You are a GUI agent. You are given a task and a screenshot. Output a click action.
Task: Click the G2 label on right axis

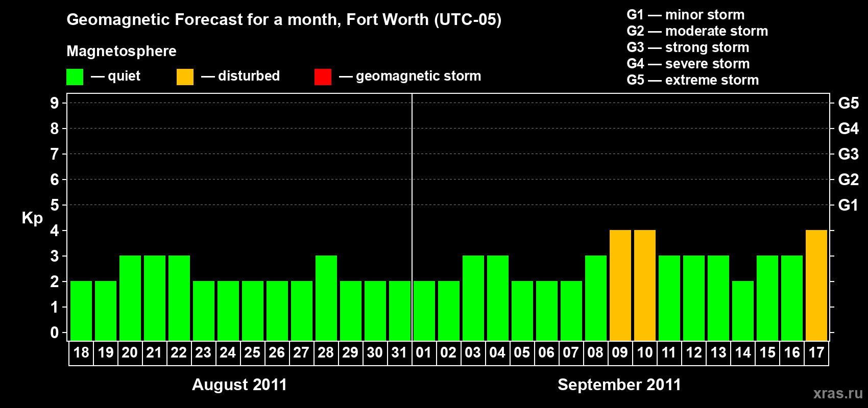pos(849,180)
